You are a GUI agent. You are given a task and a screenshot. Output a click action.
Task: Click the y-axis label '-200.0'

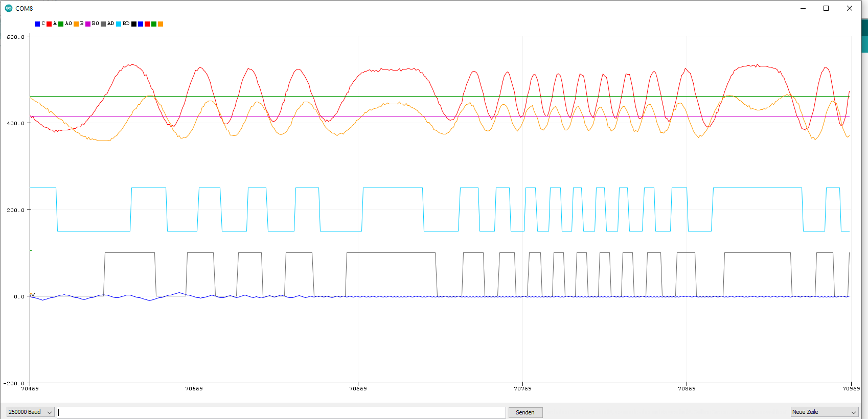pos(14,383)
